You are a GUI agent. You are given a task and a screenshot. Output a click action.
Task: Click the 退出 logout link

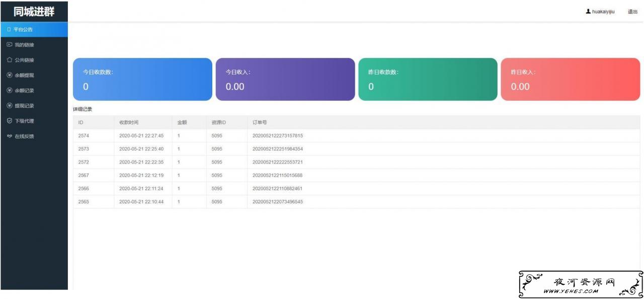point(632,12)
